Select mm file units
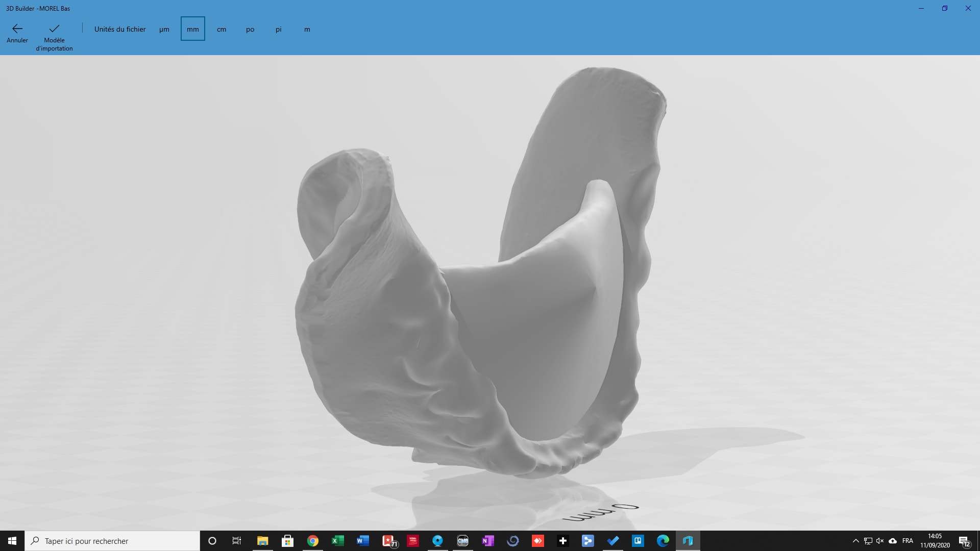This screenshot has width=980, height=551. point(192,29)
